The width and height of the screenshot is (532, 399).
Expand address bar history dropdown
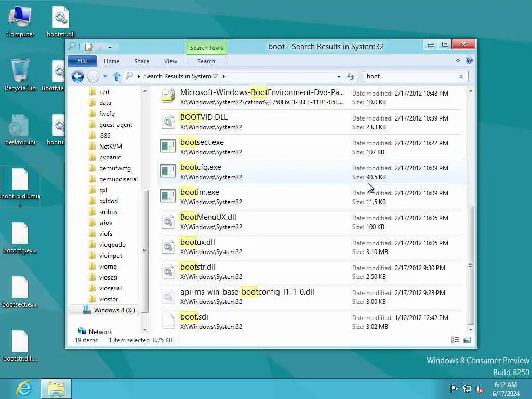click(x=339, y=77)
